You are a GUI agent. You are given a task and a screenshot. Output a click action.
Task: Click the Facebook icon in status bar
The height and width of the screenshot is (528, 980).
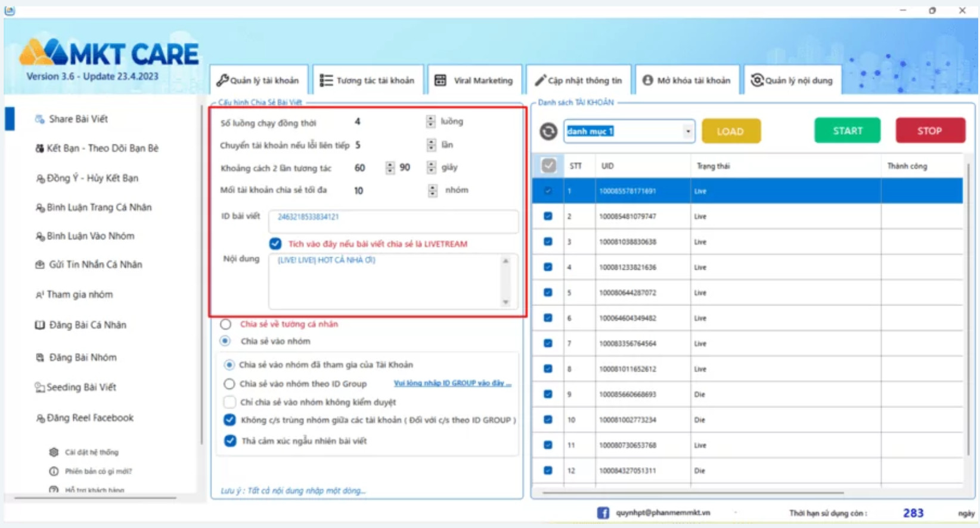point(603,513)
